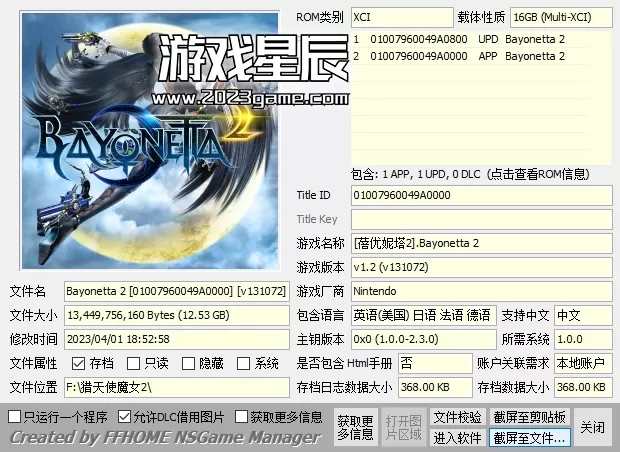Click 截屏至文件... screenshot to file button
Screen dimensions: 620x452
click(529, 438)
